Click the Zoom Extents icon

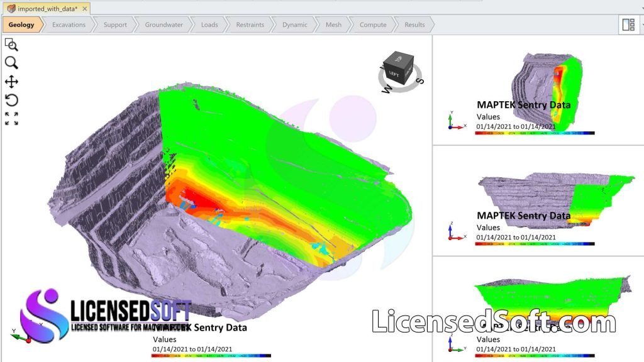tap(11, 119)
